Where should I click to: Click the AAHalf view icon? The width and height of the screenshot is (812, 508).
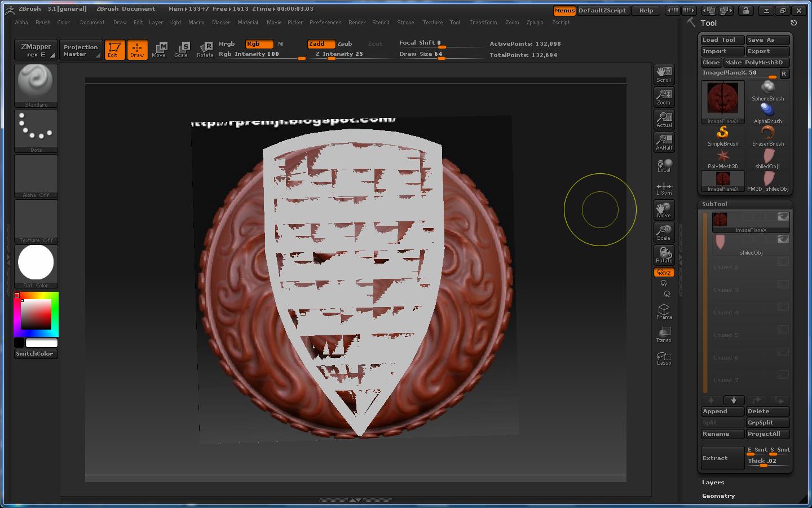click(664, 142)
